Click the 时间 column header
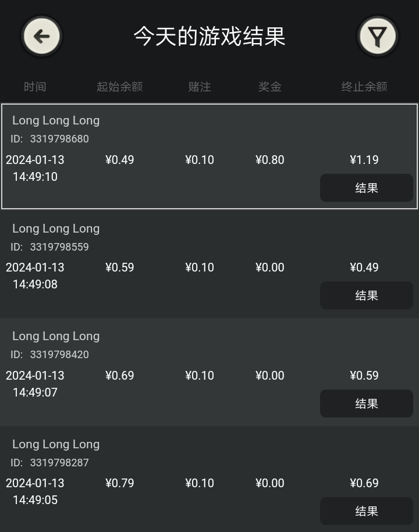 point(35,87)
